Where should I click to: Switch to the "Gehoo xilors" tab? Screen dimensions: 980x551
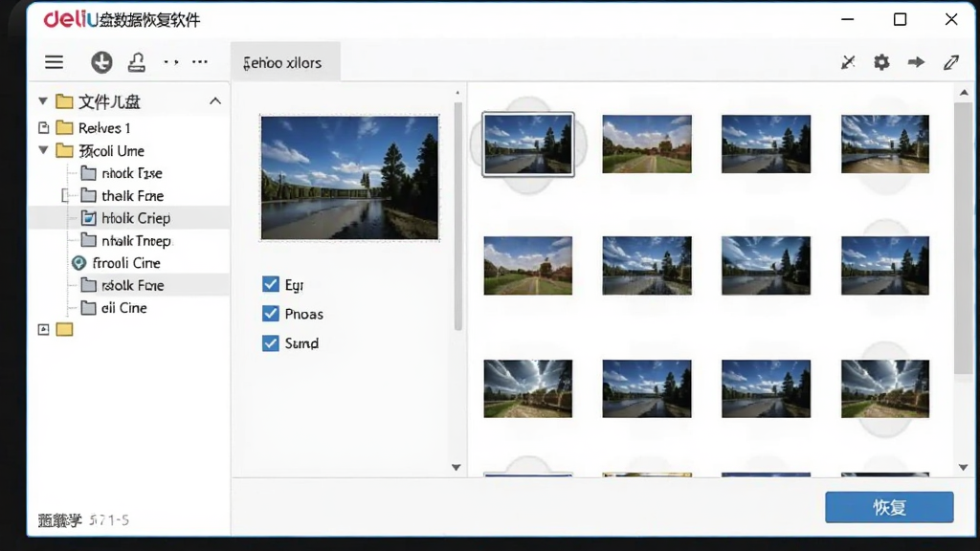coord(285,62)
